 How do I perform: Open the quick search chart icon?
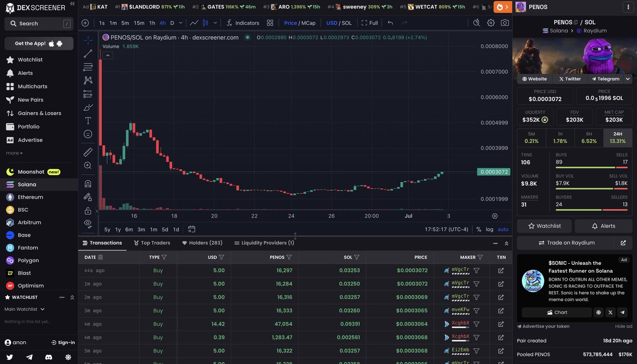coord(477,23)
